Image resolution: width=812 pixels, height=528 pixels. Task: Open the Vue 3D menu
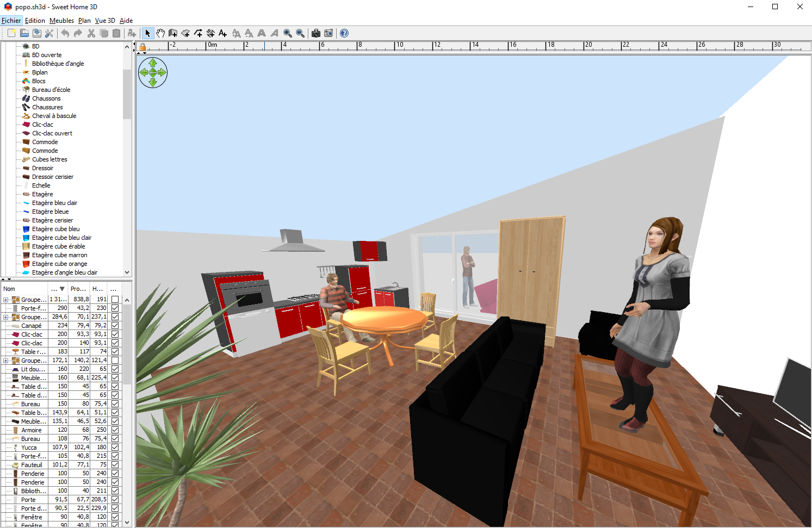[105, 21]
